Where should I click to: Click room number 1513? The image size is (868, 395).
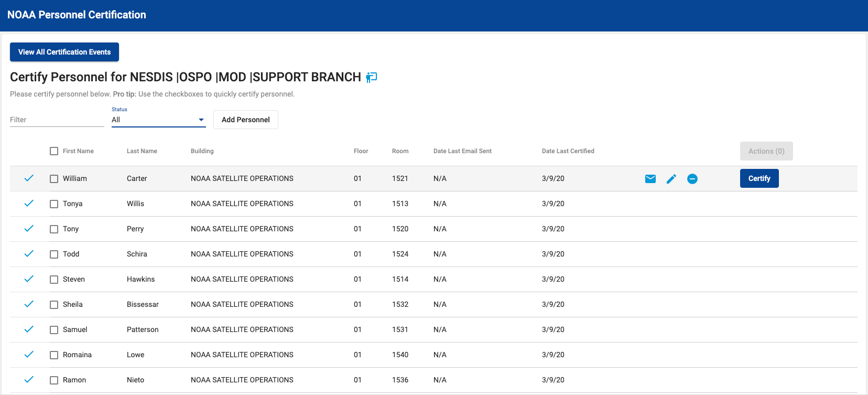(400, 204)
